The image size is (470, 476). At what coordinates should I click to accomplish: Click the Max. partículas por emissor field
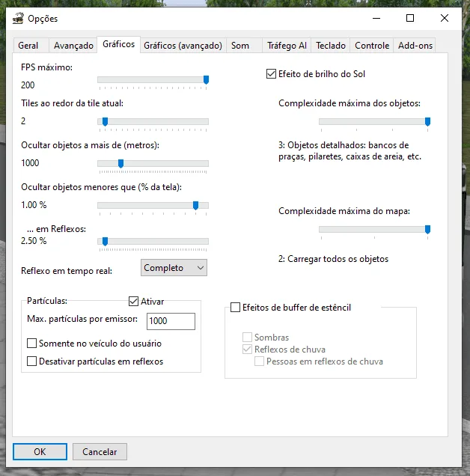click(171, 321)
